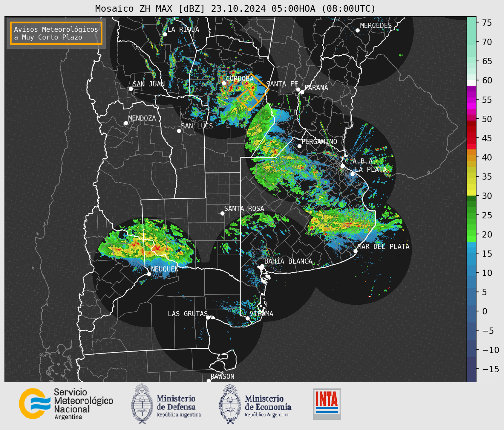Click the orange warning polygon near Córdoba
This screenshot has width=504, height=430.
click(252, 92)
